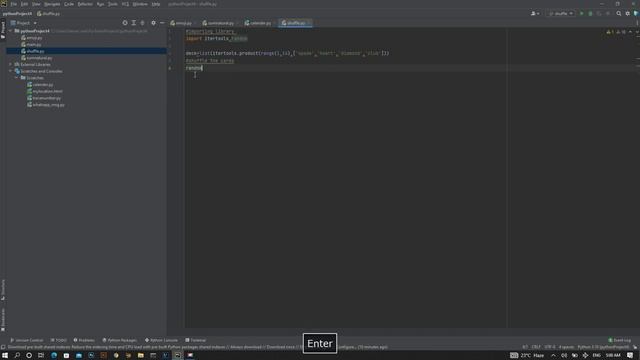Open the View menu
The image size is (640, 360).
tap(36, 4)
